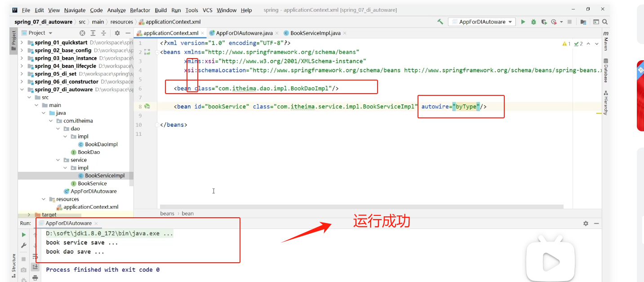Expand spring_05_di_set module
Viewport: 644px width, 282px height.
click(x=22, y=74)
